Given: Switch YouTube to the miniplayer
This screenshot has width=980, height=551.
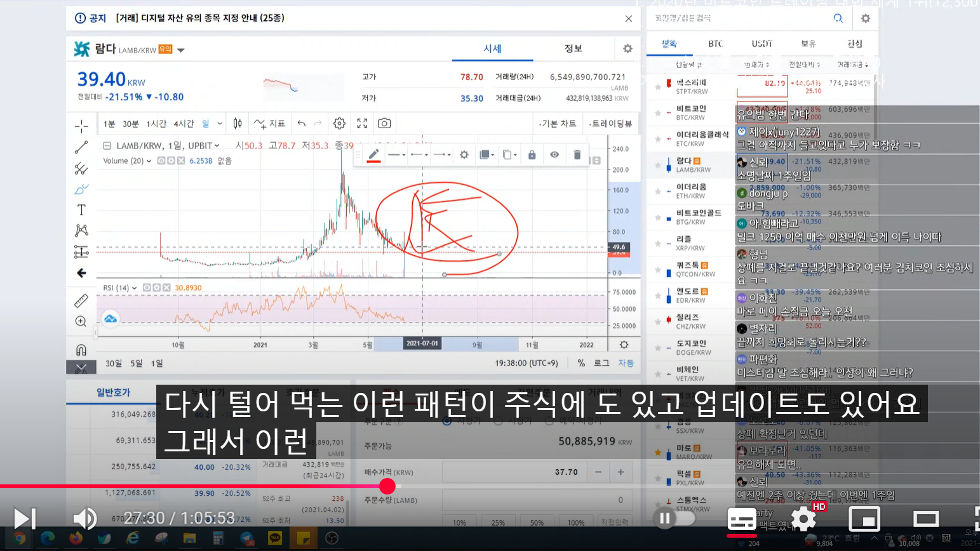Looking at the screenshot, I should (x=864, y=519).
